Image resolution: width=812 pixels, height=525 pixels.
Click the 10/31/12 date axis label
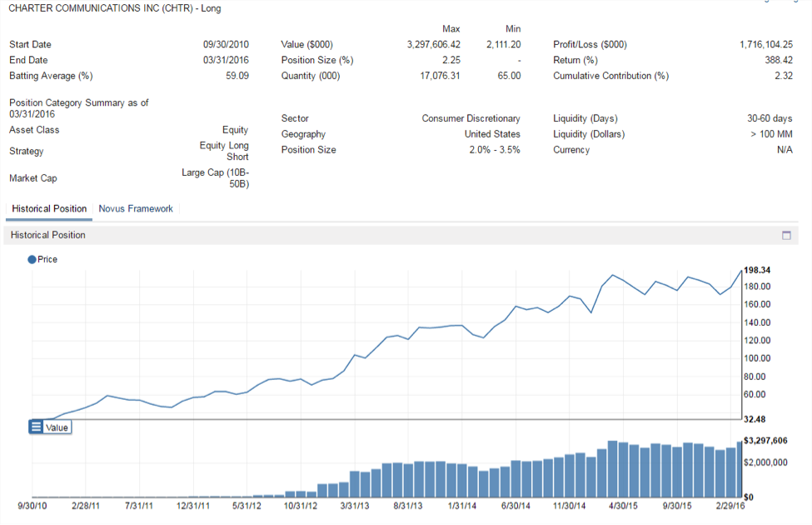[x=301, y=506]
